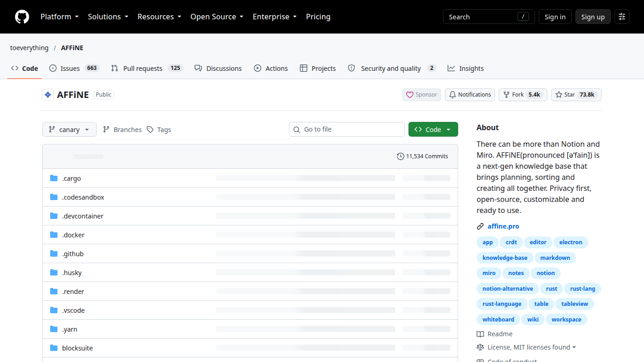Open the appearance settings icon in header
Viewport: 644px width, 362px height.
[622, 17]
